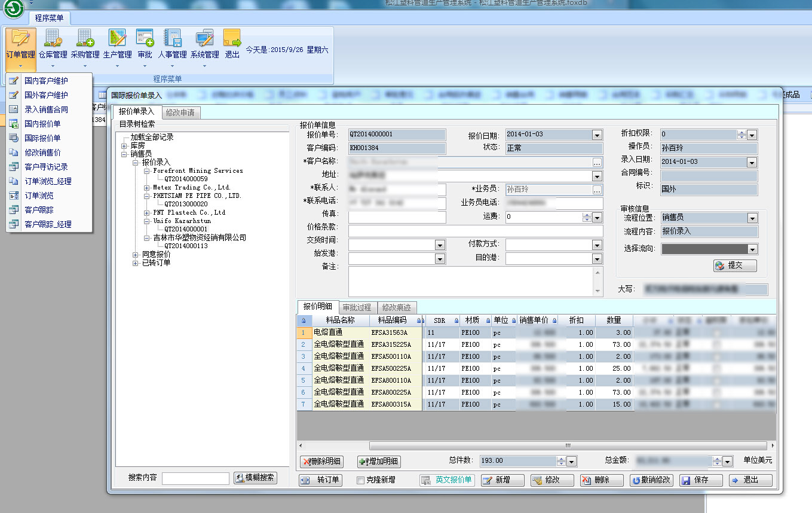Click the 搜索内容 search input field
Screen dimensions: 812x513
click(195, 478)
